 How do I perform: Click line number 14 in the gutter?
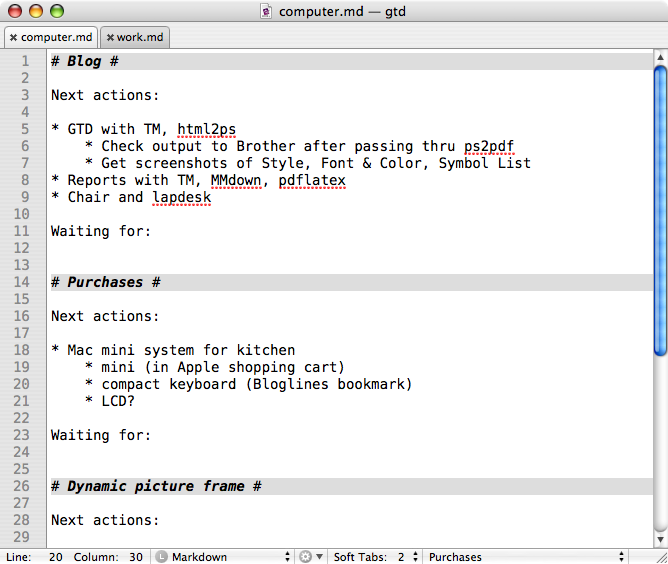(x=21, y=282)
